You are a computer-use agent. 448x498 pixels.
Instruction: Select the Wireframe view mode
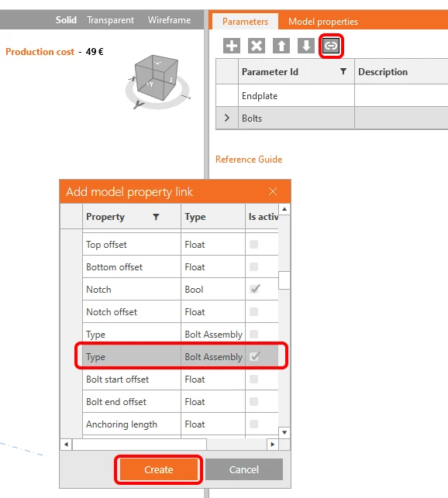[169, 20]
